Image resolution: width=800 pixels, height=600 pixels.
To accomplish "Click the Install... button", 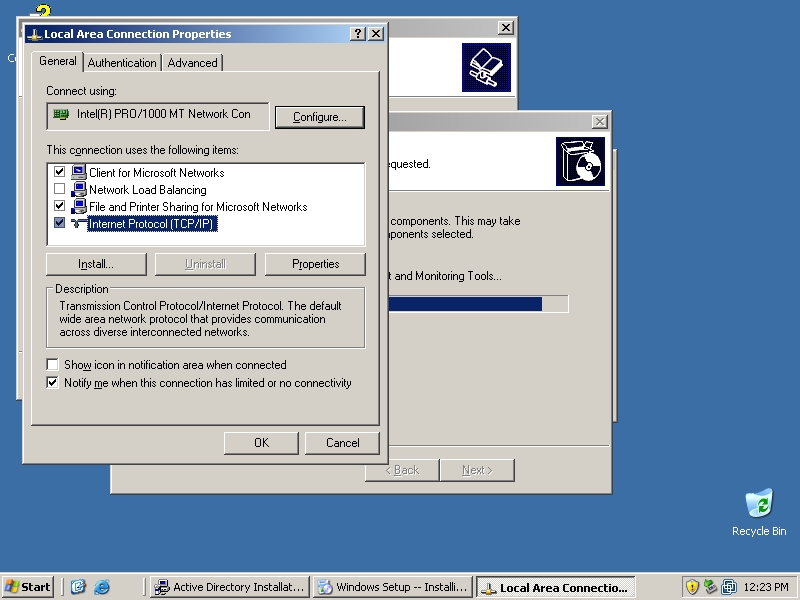I will coord(96,264).
